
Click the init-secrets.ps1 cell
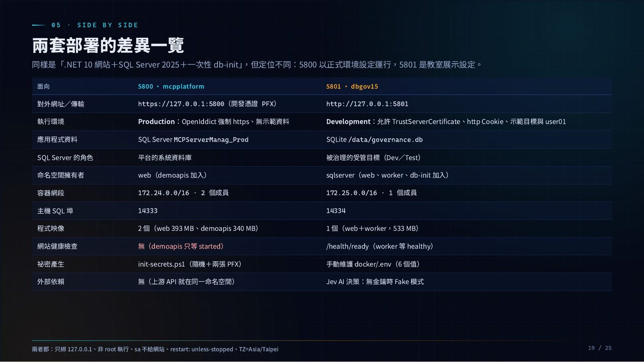point(190,264)
